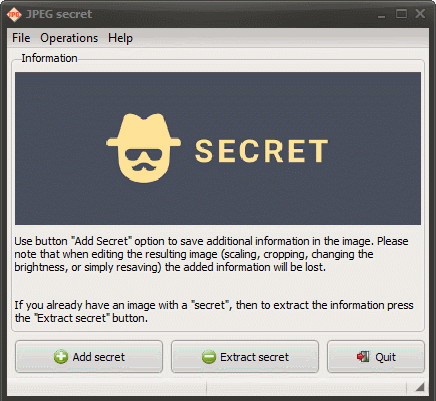This screenshot has width=436, height=401.
Task: Open the Operations menu
Action: click(x=69, y=38)
